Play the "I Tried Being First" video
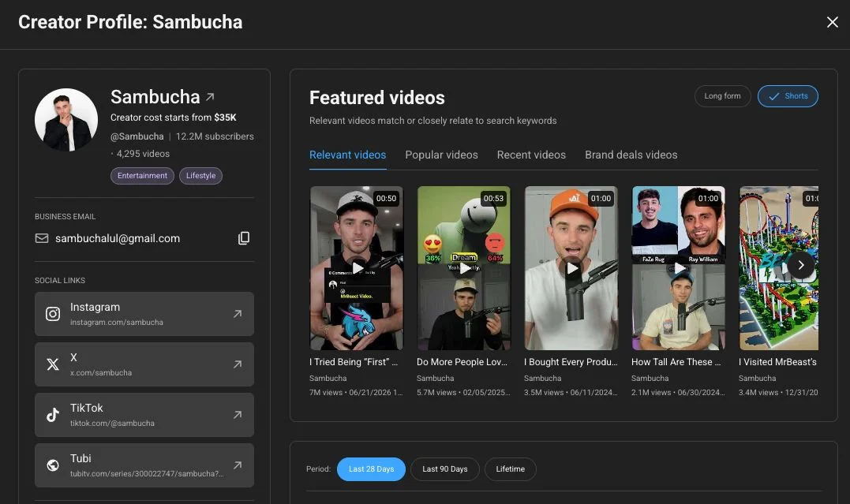This screenshot has height=504, width=850. point(358,267)
